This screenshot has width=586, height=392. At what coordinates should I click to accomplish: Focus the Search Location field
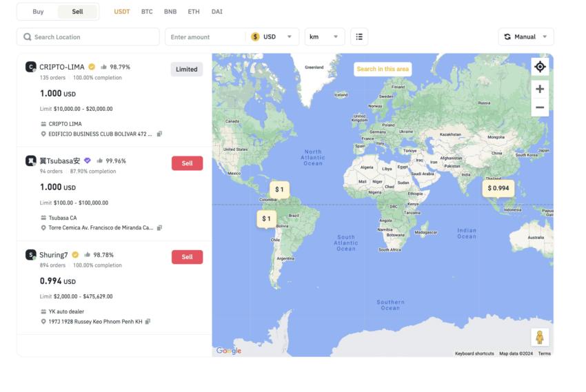pos(88,37)
